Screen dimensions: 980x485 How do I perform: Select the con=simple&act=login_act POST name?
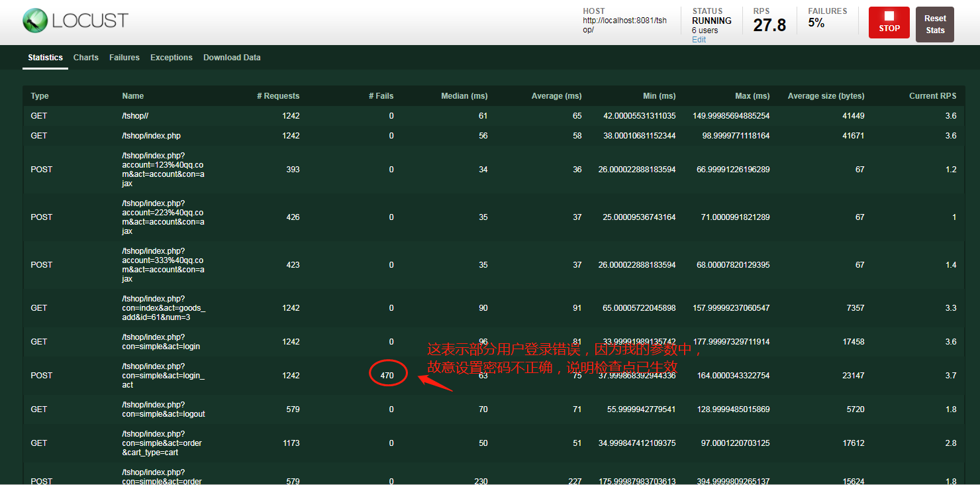[164, 376]
